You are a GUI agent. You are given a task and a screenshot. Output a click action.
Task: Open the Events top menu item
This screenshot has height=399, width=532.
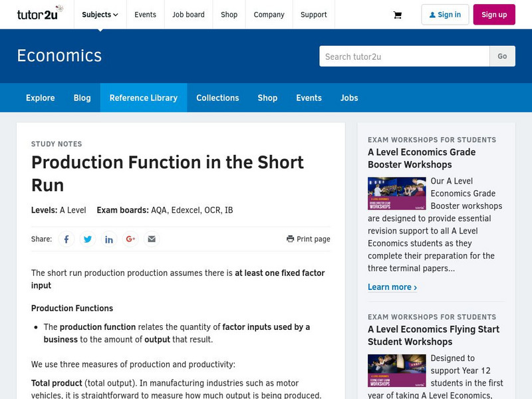tap(145, 15)
